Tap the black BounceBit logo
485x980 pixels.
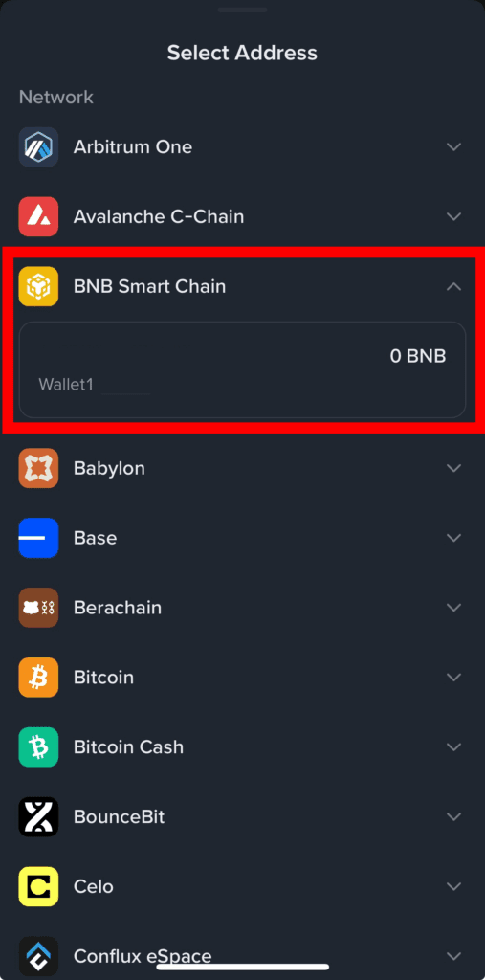pyautogui.click(x=39, y=817)
